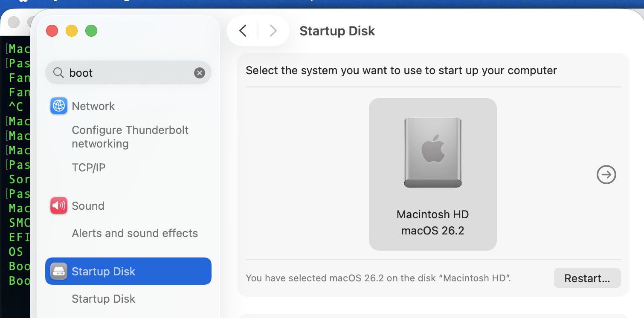
Task: Select the unhighlighted Startup Disk sub-result
Action: [x=104, y=299]
